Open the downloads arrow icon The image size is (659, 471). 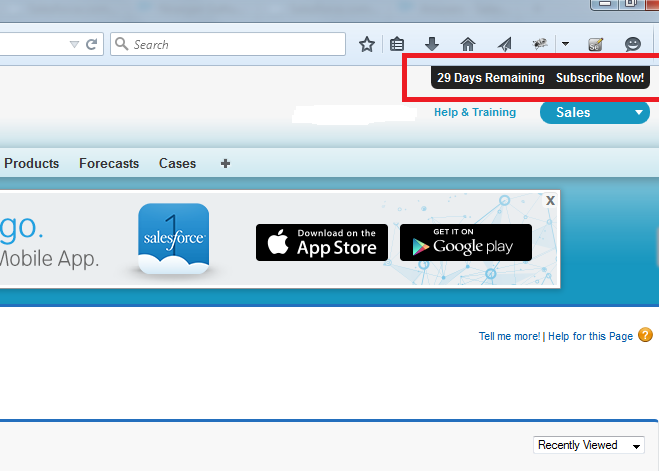(x=432, y=44)
